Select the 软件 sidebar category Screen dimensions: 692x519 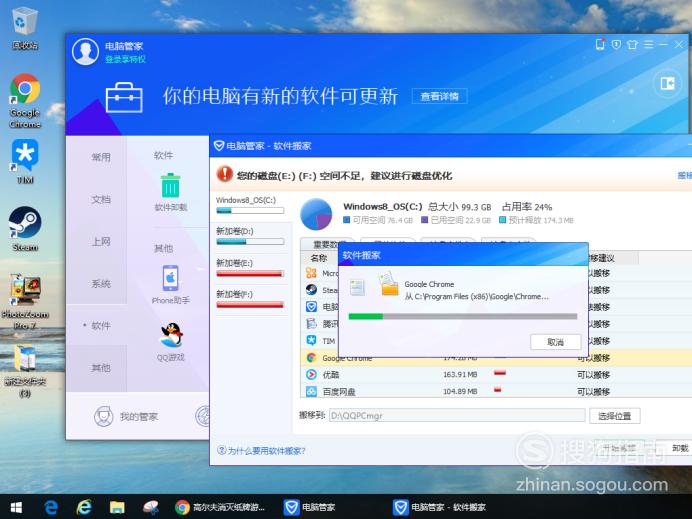[101, 326]
